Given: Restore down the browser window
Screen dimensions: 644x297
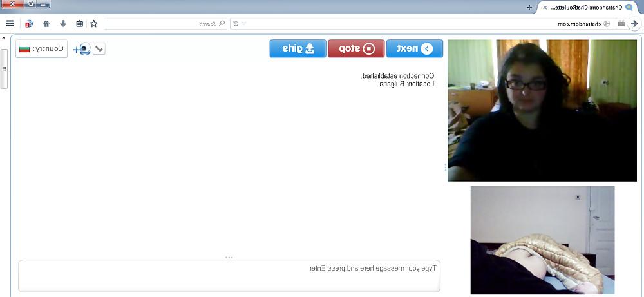Looking at the screenshot, I should (30, 4).
